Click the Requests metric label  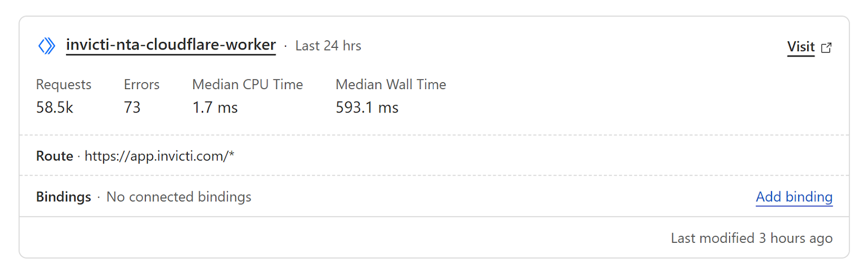coord(63,85)
